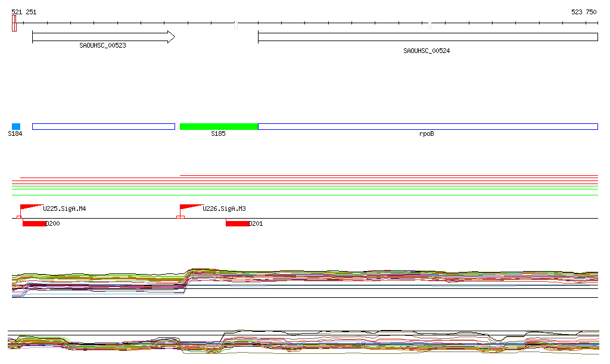Viewport: 610px width, 364px height.
Task: Click the U226.SigA.M3 text label
Action: [224, 209]
